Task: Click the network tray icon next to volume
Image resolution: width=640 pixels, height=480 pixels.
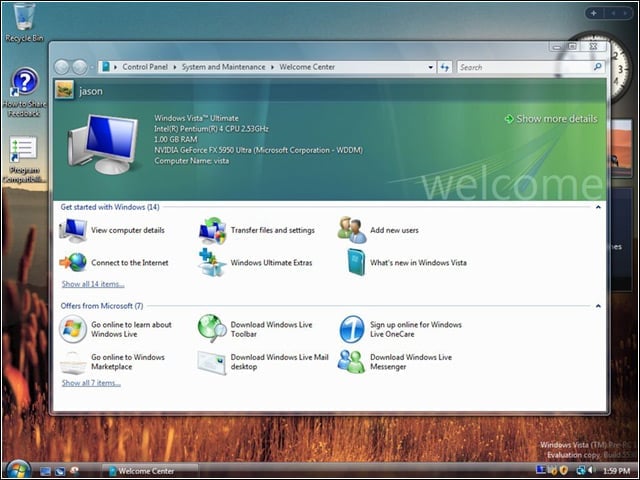Action: click(580, 471)
